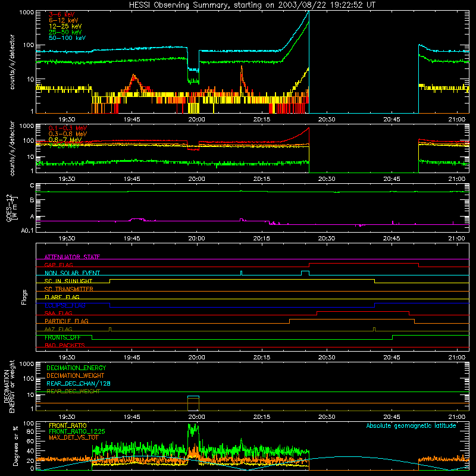
Task: Select the PARTICLE_FLAG label
Action: coord(67,321)
